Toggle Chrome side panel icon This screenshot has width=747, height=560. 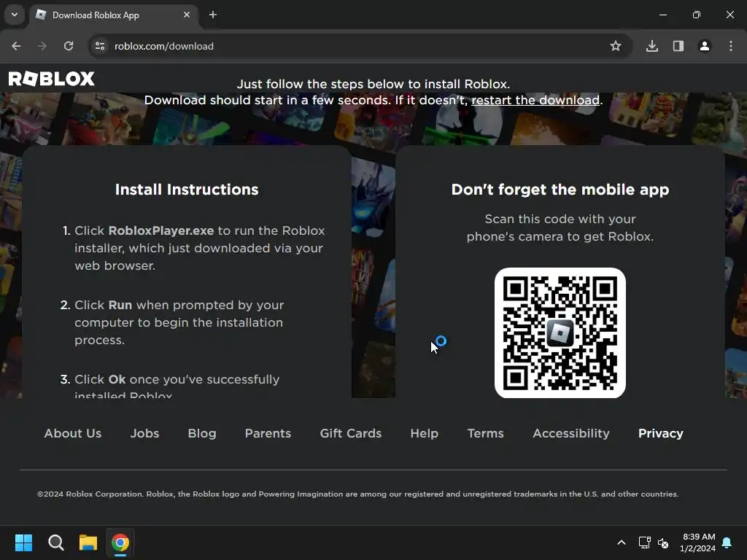point(678,46)
